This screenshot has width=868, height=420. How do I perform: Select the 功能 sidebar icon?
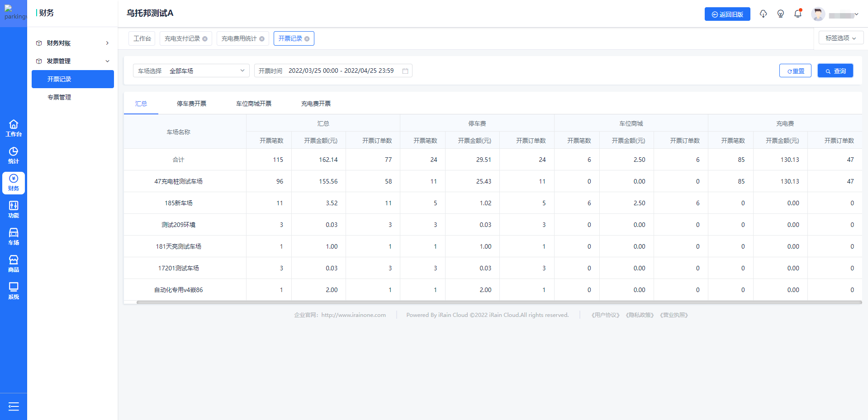click(x=14, y=209)
